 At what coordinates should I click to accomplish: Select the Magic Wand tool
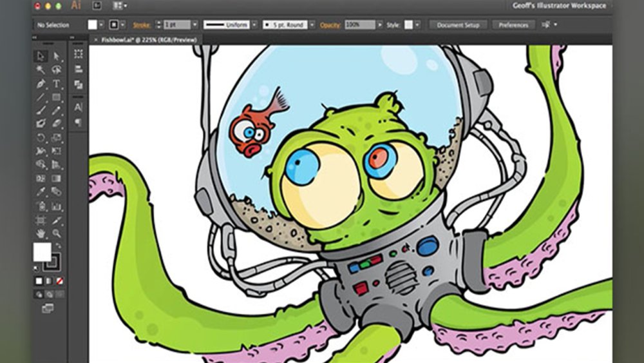[x=41, y=70]
